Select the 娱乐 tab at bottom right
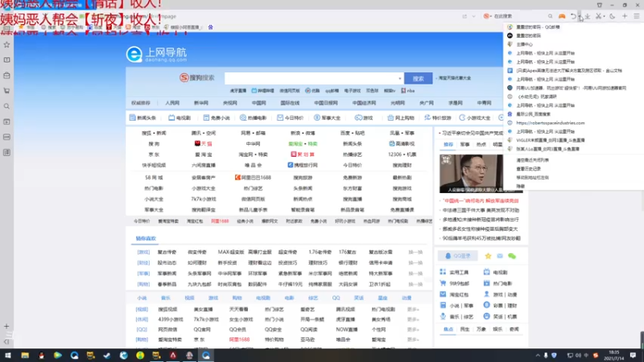This screenshot has width=644, height=362. point(497,329)
